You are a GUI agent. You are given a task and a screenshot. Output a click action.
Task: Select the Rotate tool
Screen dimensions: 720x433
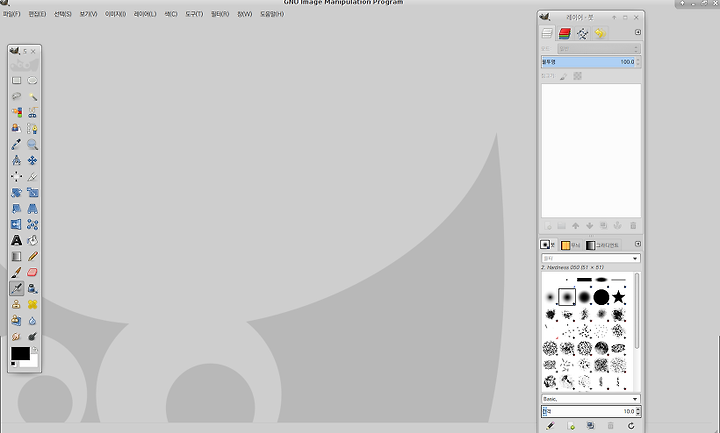(x=17, y=192)
